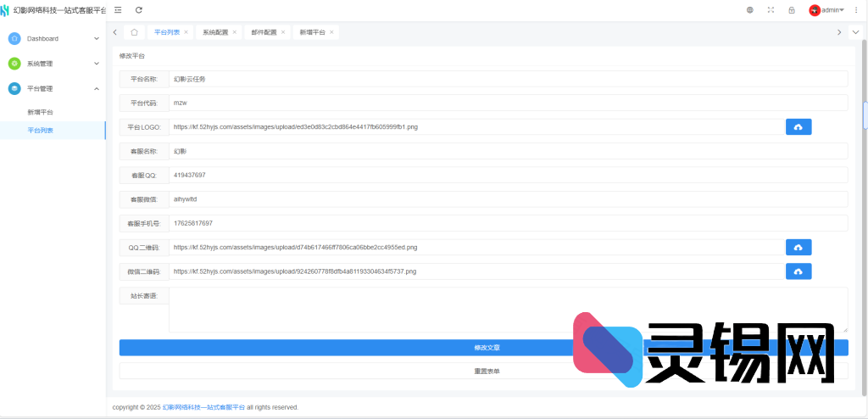Viewport: 868px width, 419px height.
Task: Switch to the 系统配置 tab
Action: (x=215, y=32)
